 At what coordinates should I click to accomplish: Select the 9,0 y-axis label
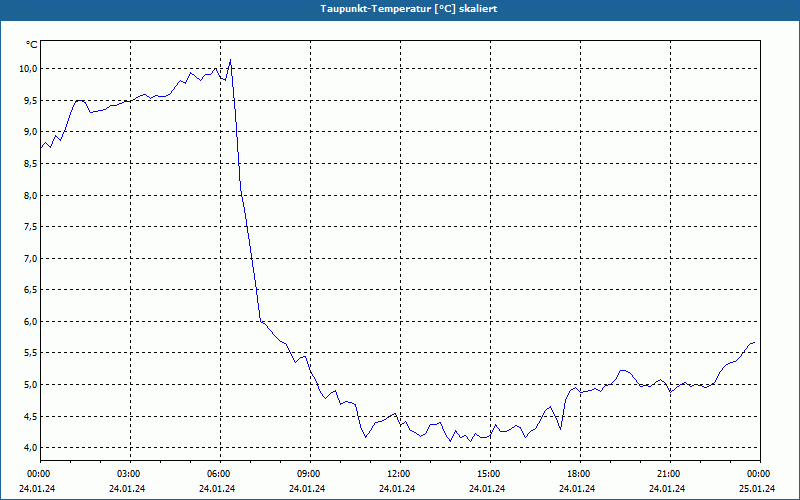click(30, 132)
